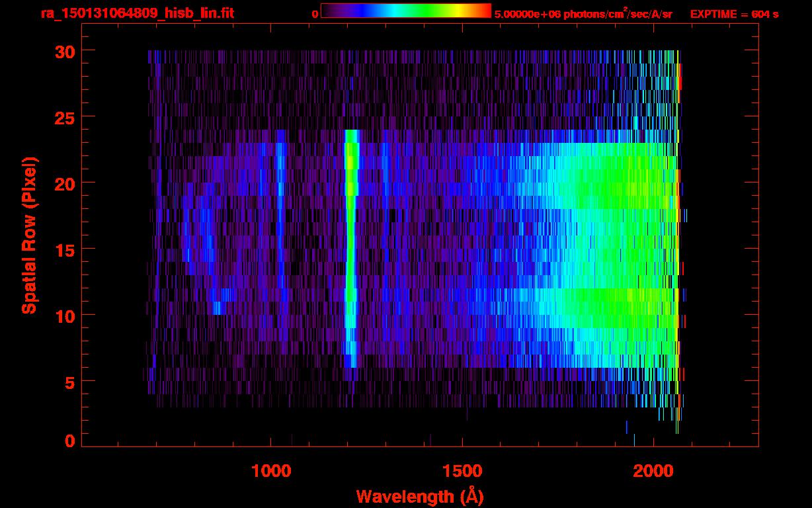Click the file name ra_150131064809_hisb_lin.fit
The width and height of the screenshot is (812, 508).
coord(137,13)
